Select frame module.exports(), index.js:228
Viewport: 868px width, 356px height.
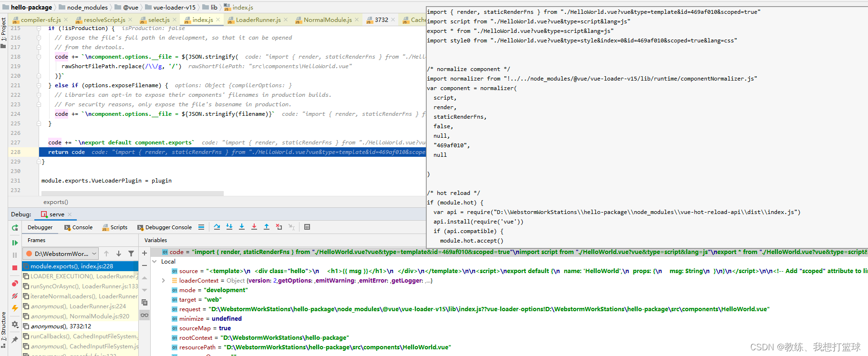point(81,266)
